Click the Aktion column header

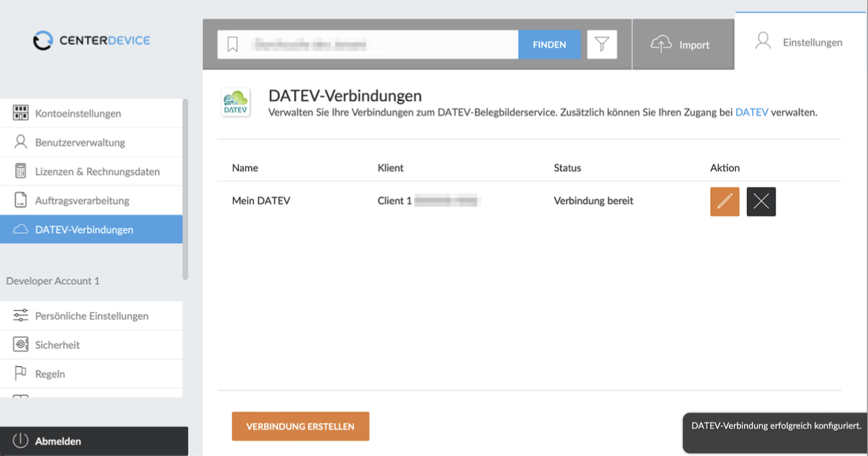point(725,167)
